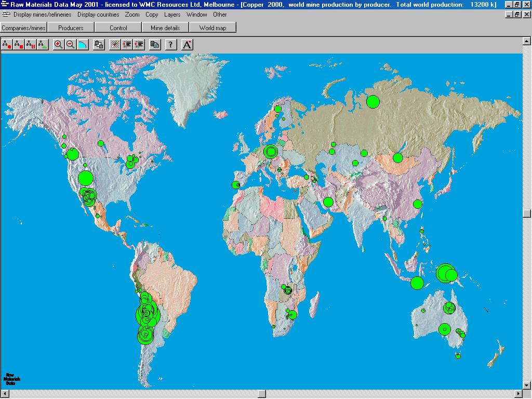
Task: Click the large producer circle in northern Russia
Action: pyautogui.click(x=373, y=102)
